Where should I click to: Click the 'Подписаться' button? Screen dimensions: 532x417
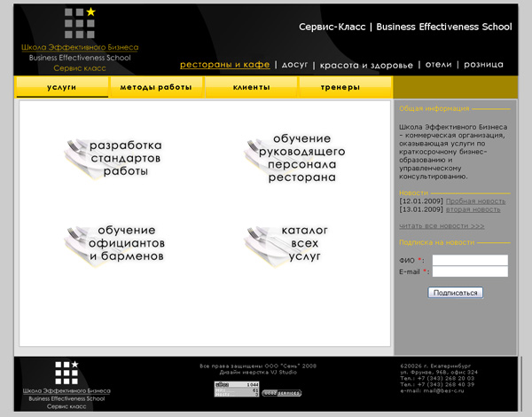[456, 293]
